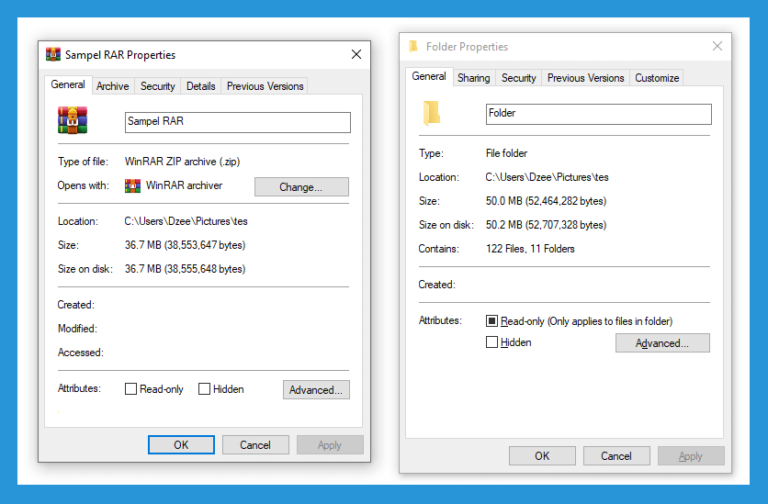Close the Folder Properties window
Viewport: 768px width, 504px height.
click(717, 46)
